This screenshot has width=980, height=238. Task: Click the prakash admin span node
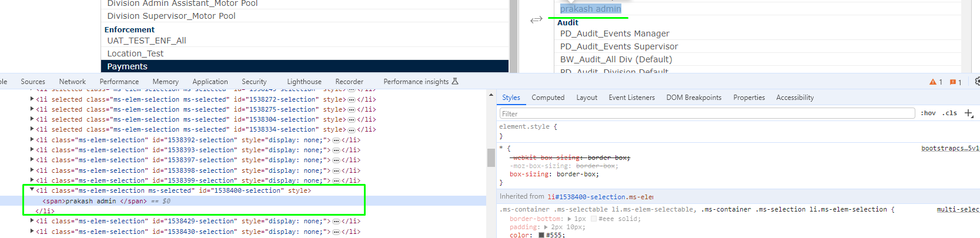(94, 201)
